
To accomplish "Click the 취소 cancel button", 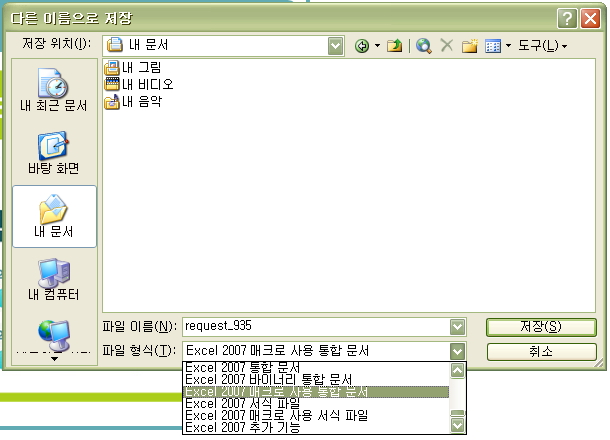I will click(x=541, y=352).
